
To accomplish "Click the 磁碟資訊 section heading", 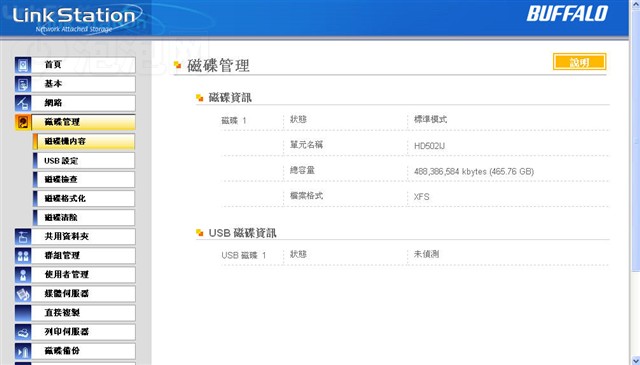I will pos(230,98).
